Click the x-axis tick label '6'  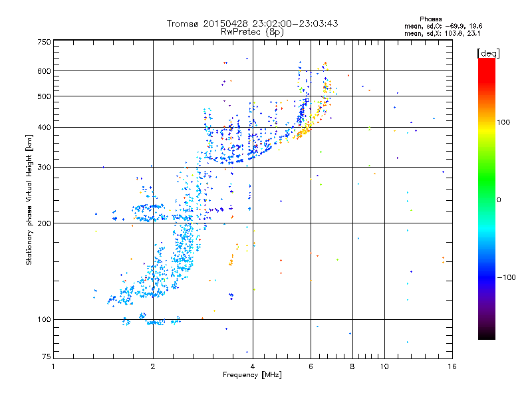coord(311,366)
